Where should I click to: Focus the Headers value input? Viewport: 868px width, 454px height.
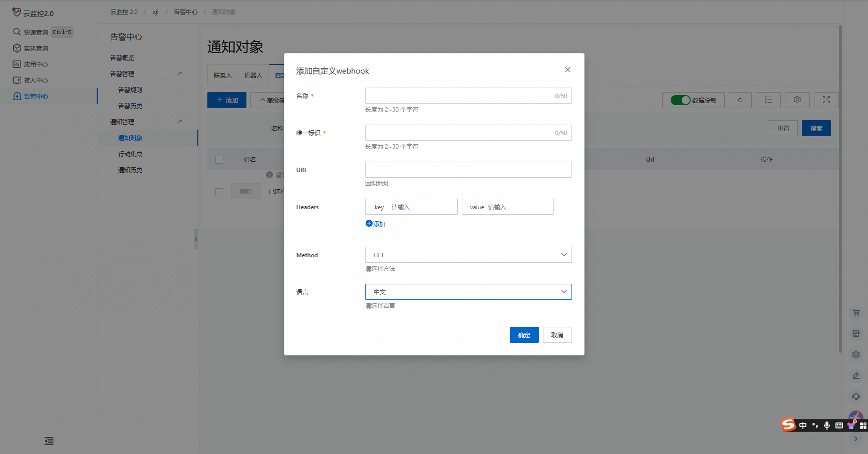tap(508, 207)
